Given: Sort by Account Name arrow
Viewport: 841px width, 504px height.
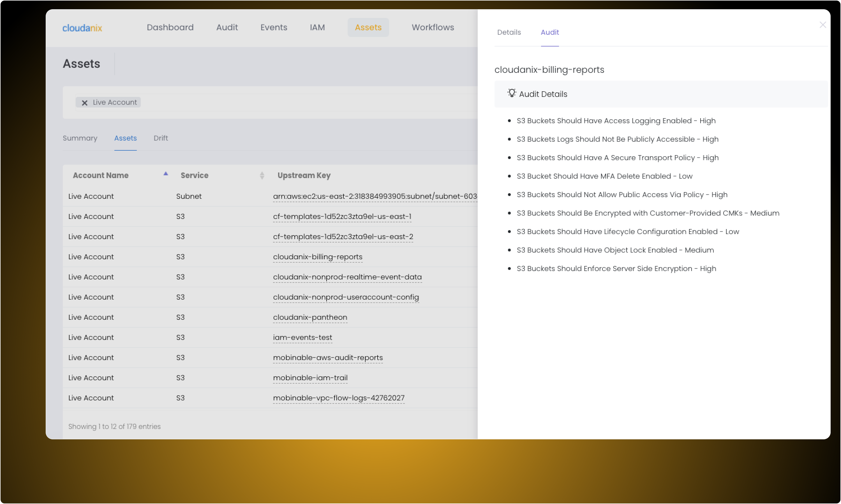Looking at the screenshot, I should click(x=166, y=174).
